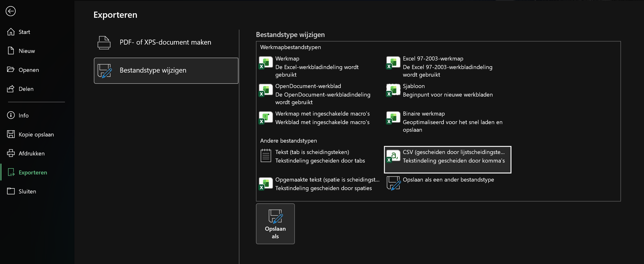Choose 'Tekst (tab is scheidingsteken)' label

(312, 152)
